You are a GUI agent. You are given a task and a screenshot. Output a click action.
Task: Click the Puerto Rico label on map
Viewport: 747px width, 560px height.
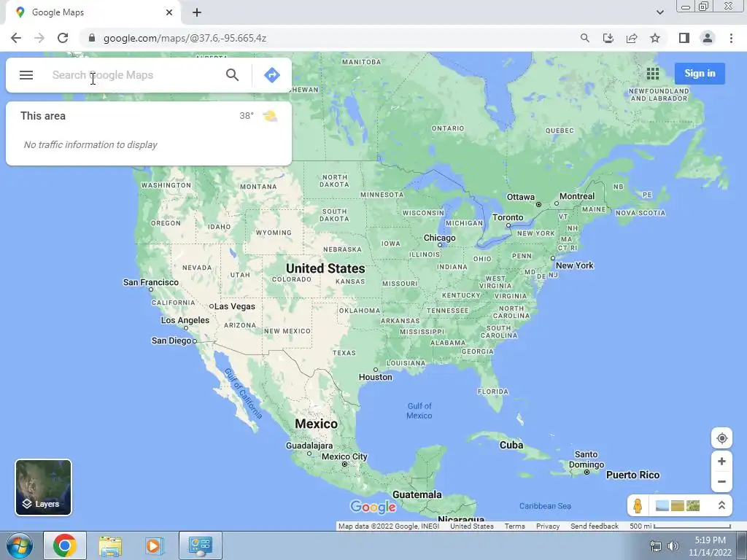click(x=632, y=475)
